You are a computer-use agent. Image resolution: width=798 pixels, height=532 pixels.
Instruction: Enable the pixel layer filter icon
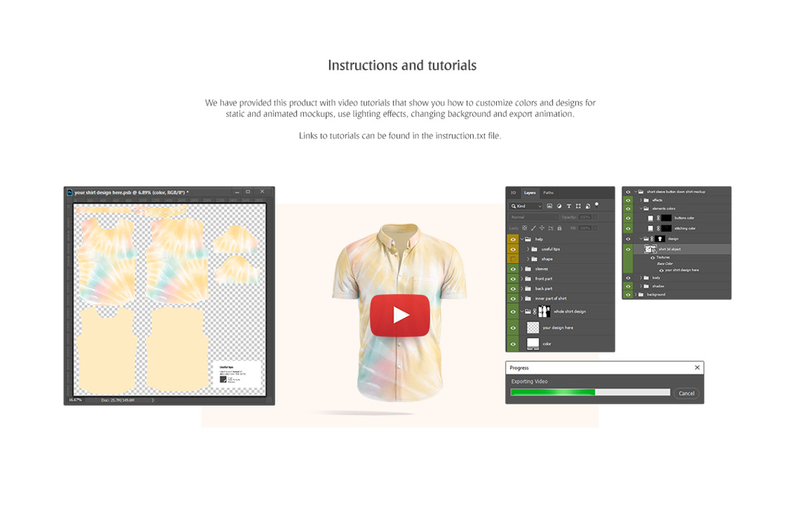(549, 206)
